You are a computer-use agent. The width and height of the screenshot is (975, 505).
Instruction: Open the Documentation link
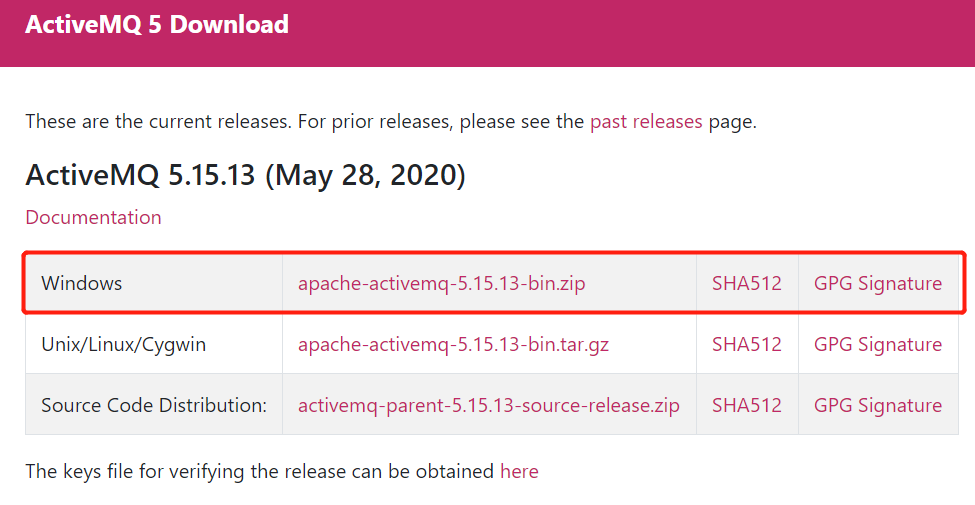tap(93, 217)
